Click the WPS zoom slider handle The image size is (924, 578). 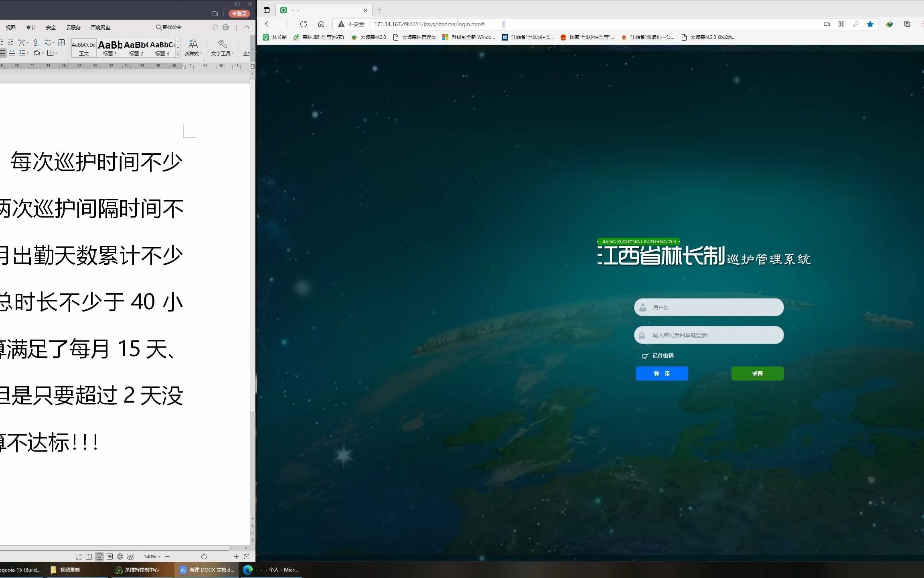(x=204, y=557)
